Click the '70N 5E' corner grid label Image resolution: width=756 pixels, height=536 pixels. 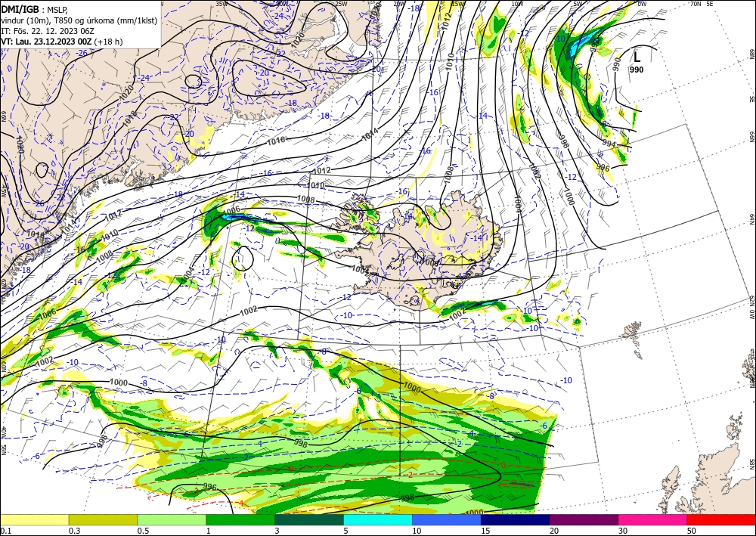pyautogui.click(x=702, y=4)
